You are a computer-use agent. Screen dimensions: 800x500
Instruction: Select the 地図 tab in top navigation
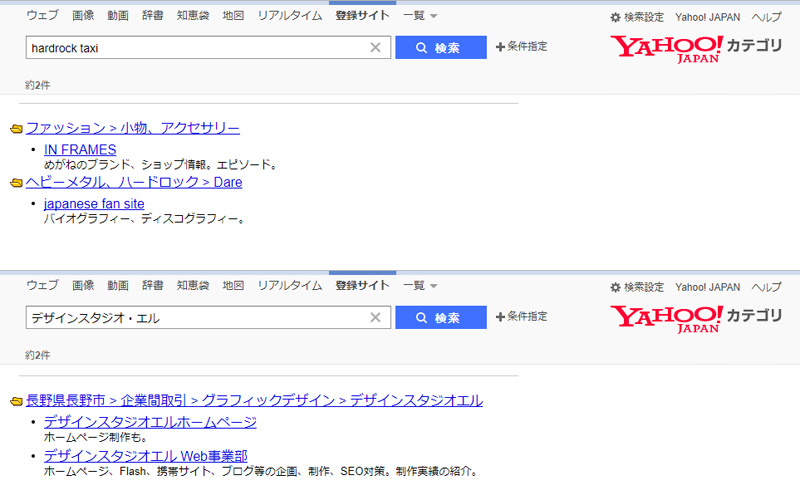233,15
